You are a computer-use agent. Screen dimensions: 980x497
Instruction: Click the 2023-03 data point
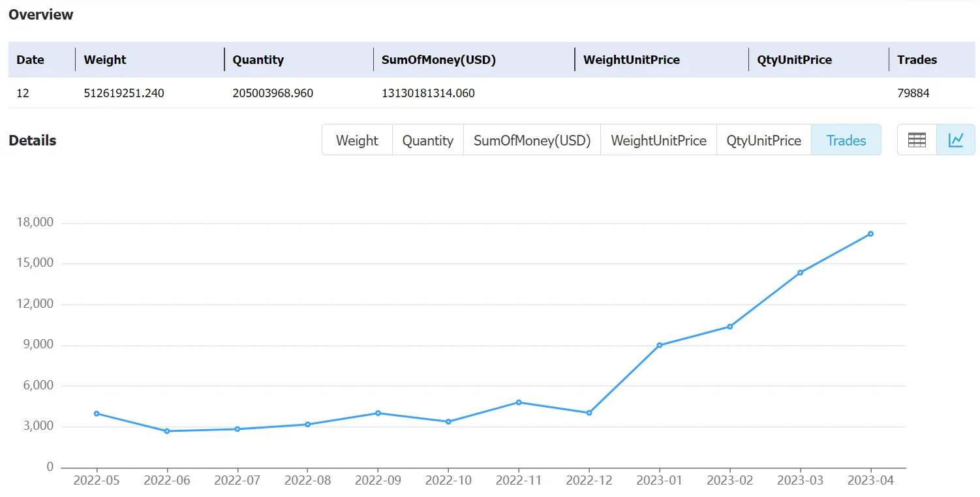coord(801,273)
